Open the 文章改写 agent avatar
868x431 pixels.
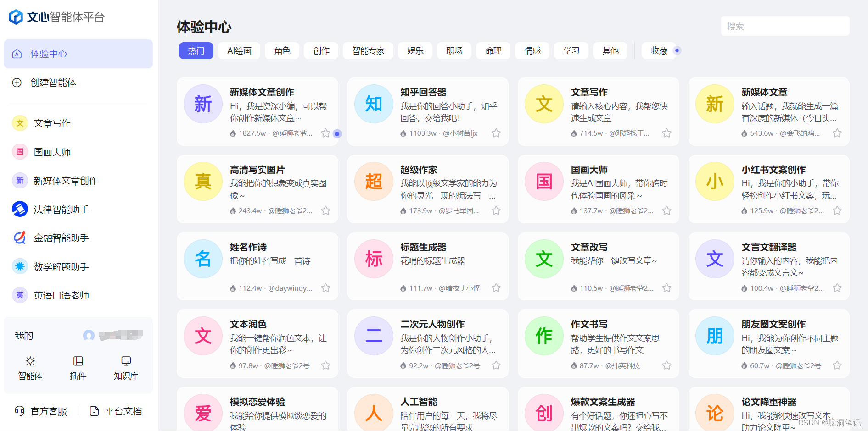coord(544,259)
